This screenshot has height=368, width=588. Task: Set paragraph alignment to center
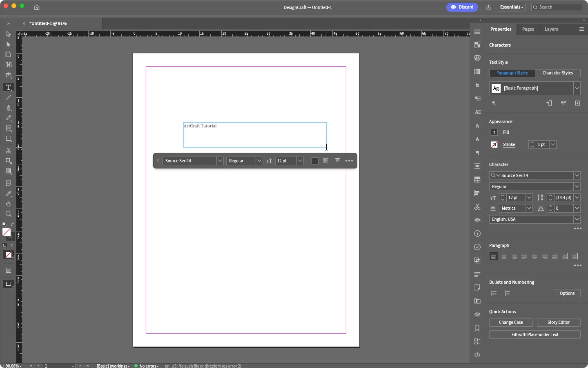tap(504, 256)
